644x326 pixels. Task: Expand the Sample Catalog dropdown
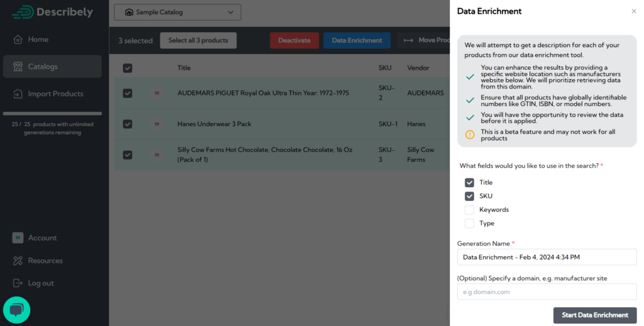pos(177,12)
